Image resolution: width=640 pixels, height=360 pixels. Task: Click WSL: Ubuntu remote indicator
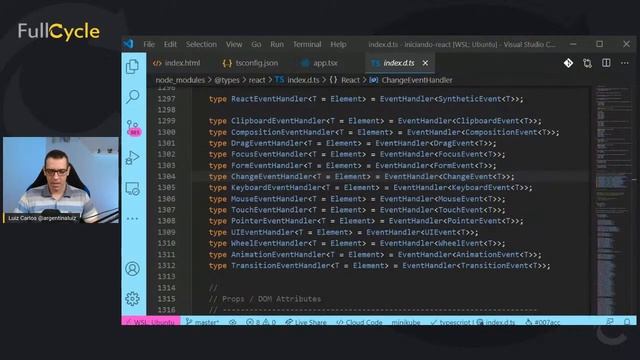(x=151, y=322)
